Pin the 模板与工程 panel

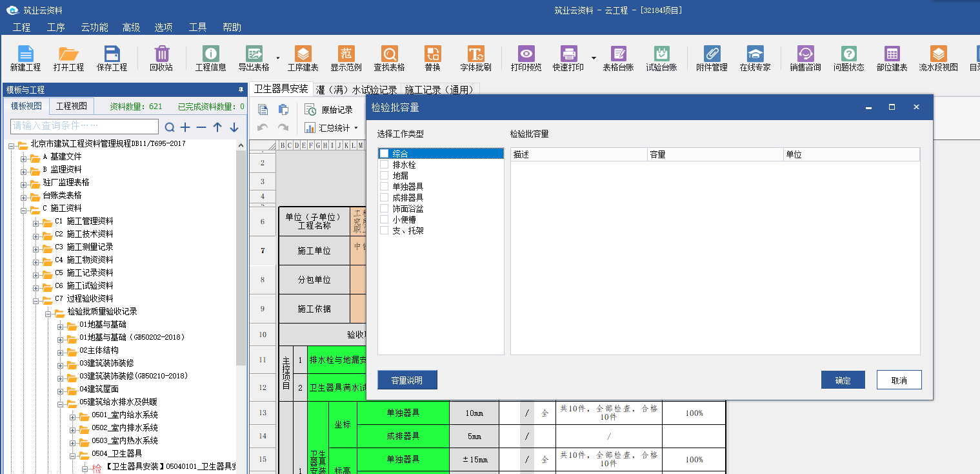tap(241, 90)
